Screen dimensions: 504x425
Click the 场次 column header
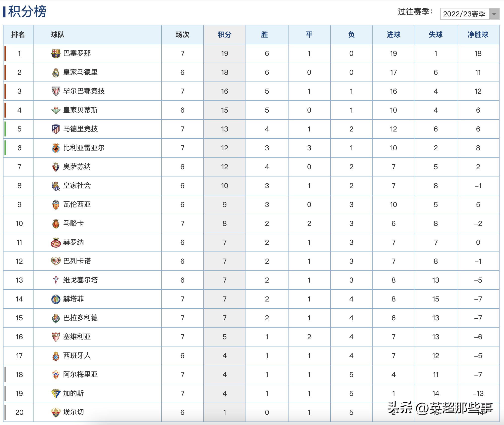click(182, 35)
